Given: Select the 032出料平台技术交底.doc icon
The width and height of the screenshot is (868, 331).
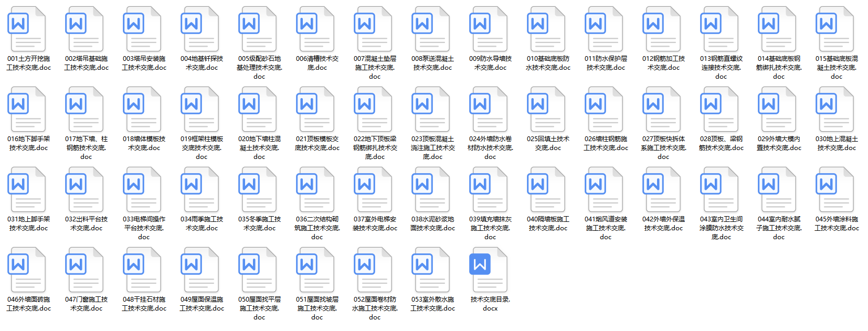Looking at the screenshot, I should tap(84, 189).
